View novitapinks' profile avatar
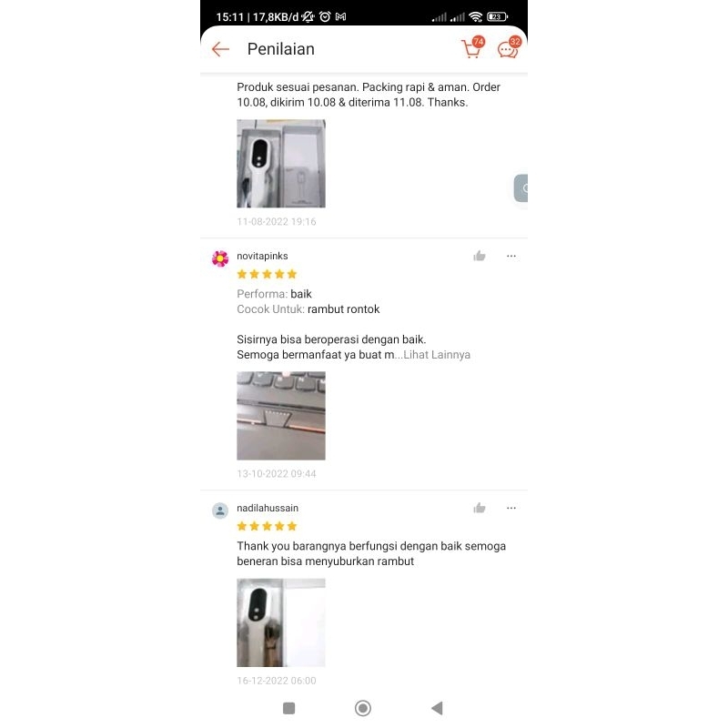 tap(220, 258)
